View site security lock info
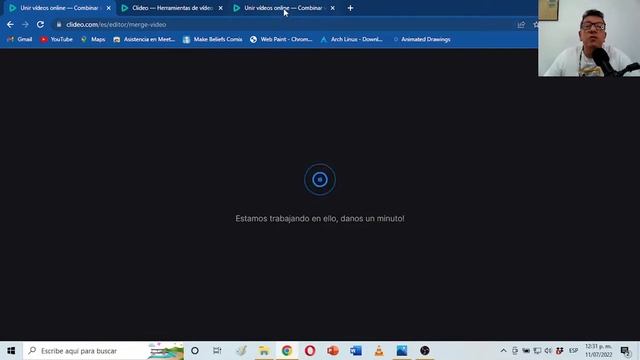 coord(59,24)
